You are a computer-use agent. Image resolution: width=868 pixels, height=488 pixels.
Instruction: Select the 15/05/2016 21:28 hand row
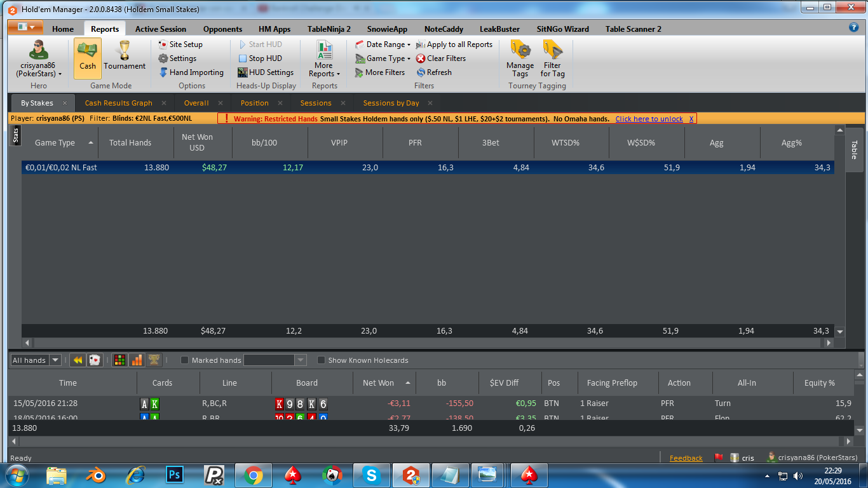(430, 403)
